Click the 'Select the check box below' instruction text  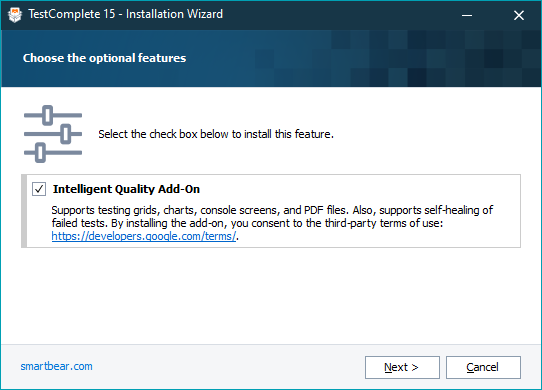click(x=216, y=134)
